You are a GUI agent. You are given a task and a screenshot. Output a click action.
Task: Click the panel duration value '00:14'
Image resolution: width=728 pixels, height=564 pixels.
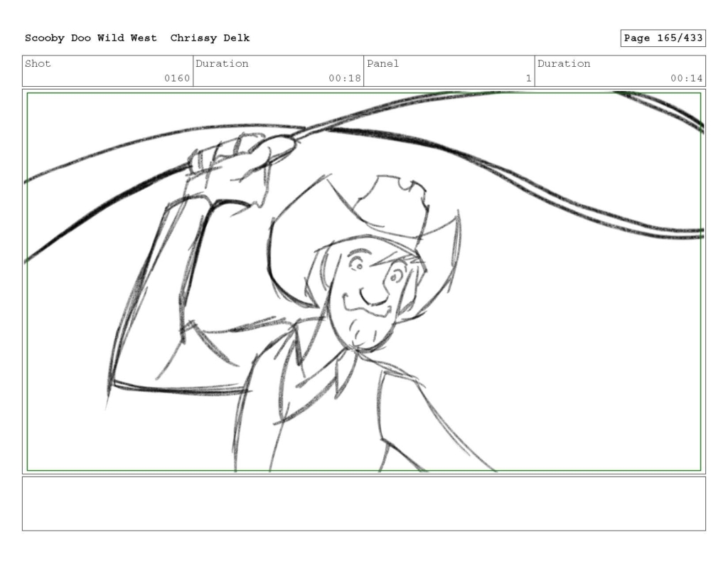(686, 78)
